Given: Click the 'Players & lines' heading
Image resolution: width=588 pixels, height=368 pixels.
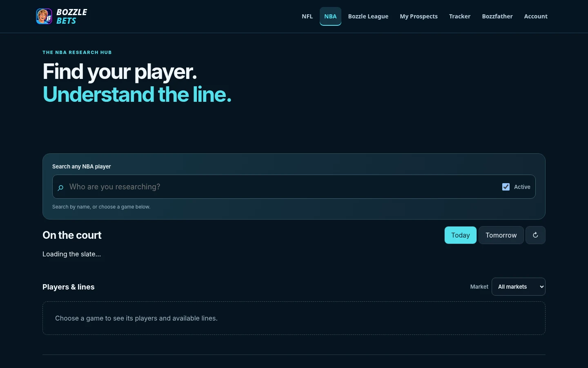Looking at the screenshot, I should tap(69, 287).
